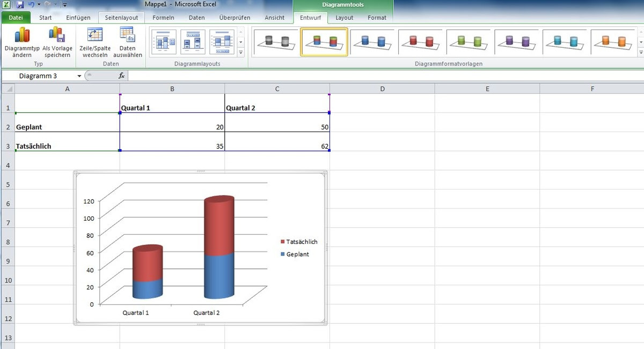This screenshot has width=644, height=349.
Task: Choose the red cylinder chart style
Action: pos(421,42)
